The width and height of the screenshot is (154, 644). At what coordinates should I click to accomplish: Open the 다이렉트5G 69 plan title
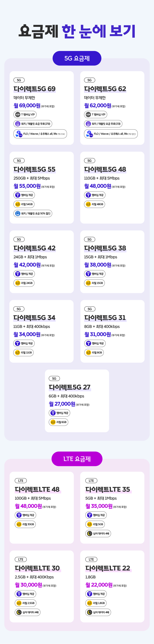(35, 89)
